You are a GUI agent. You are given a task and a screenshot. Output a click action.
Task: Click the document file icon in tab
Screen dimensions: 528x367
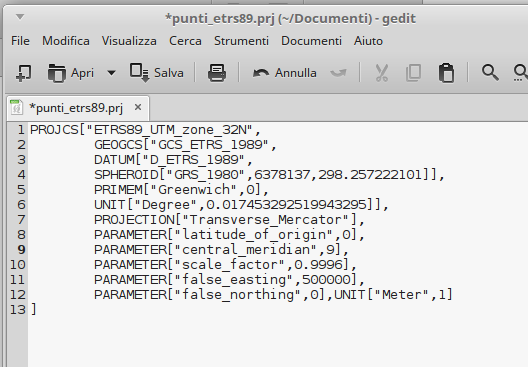16,108
